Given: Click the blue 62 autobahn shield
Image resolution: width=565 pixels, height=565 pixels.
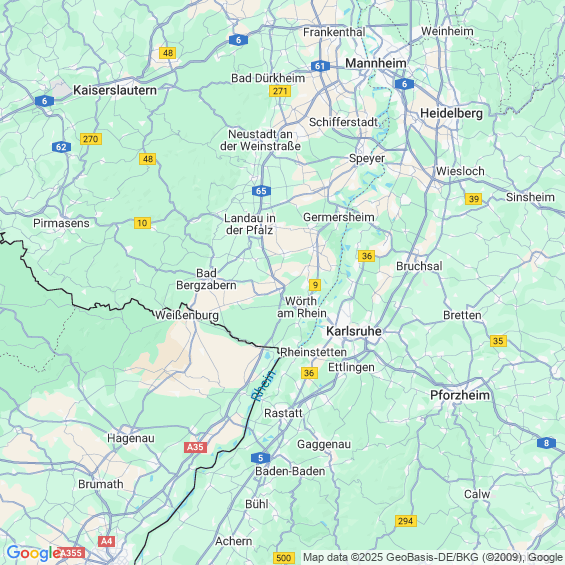Looking at the screenshot, I should click(x=61, y=147).
